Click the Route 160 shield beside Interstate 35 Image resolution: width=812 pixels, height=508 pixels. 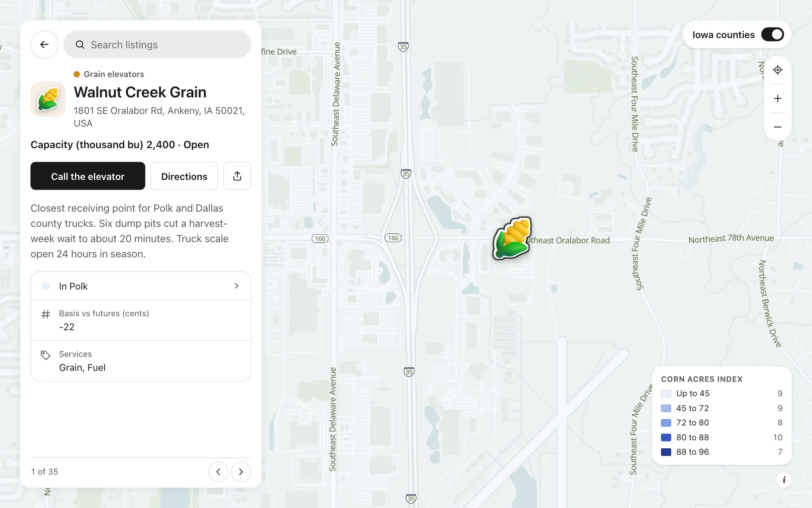[393, 238]
